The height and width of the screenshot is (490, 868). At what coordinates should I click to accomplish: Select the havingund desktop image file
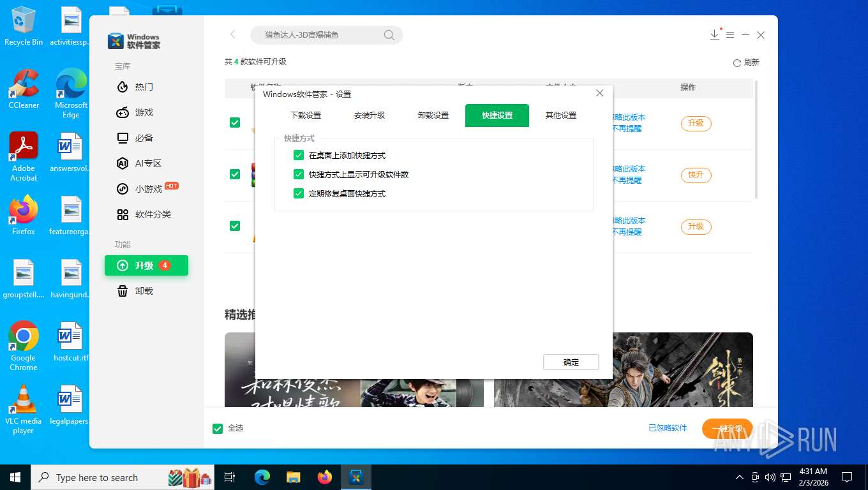coord(71,279)
